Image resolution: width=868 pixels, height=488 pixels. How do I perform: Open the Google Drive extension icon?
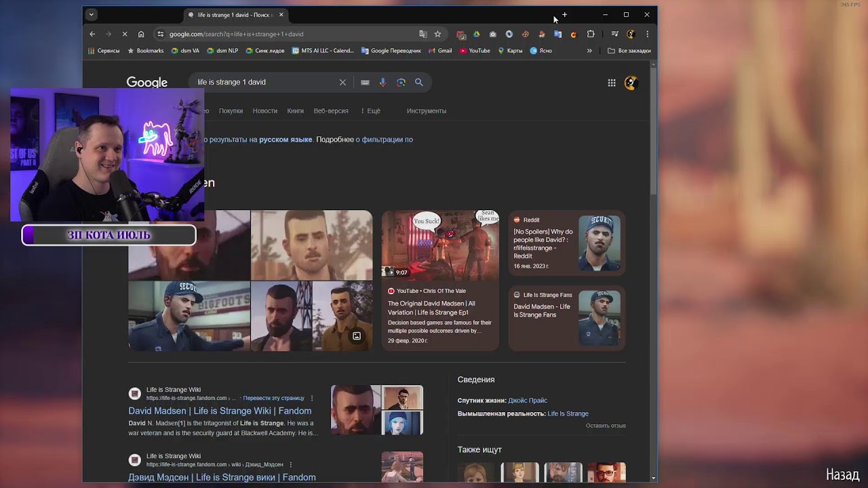(477, 34)
